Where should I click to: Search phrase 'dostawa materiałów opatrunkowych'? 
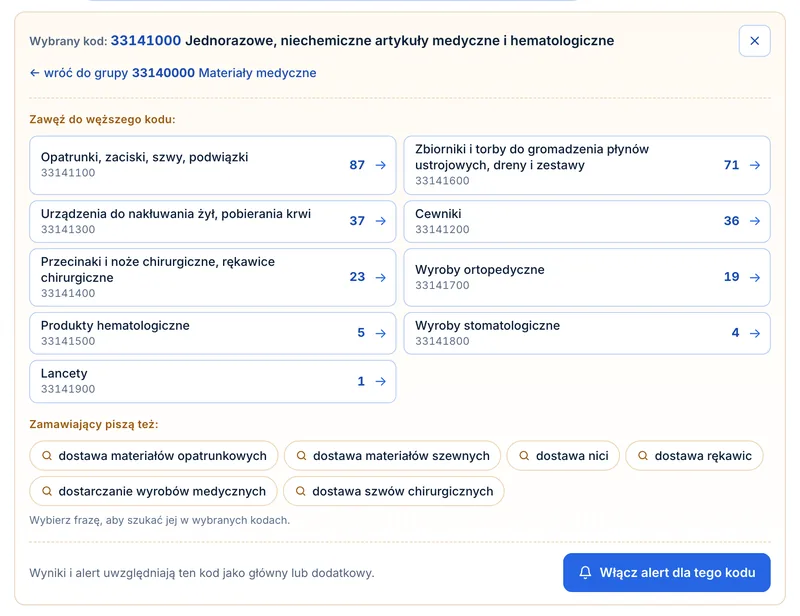click(154, 456)
